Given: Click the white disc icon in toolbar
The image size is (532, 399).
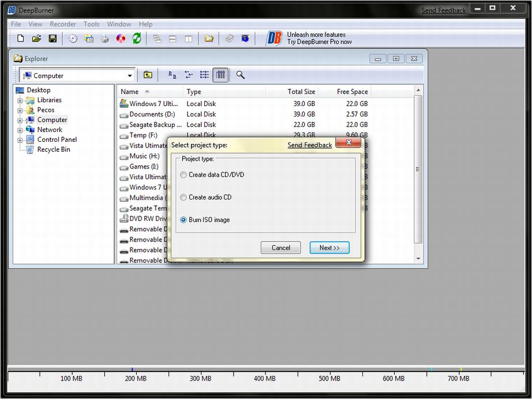Looking at the screenshot, I should (73, 39).
